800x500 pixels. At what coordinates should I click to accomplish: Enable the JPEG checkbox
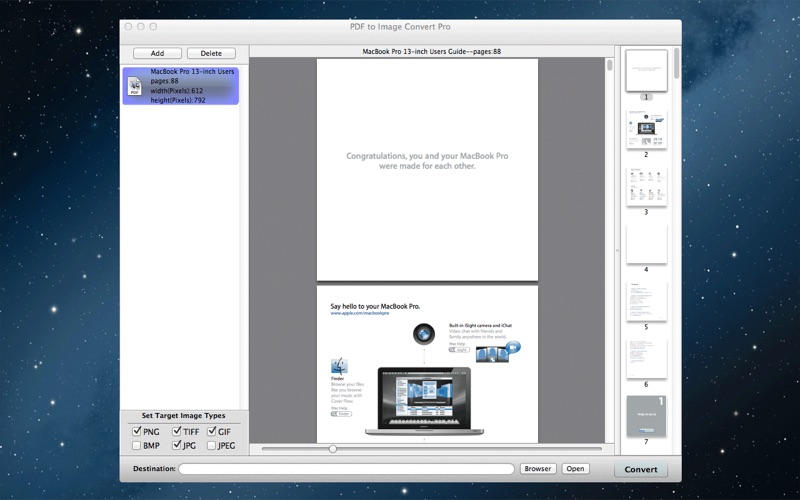(x=211, y=445)
